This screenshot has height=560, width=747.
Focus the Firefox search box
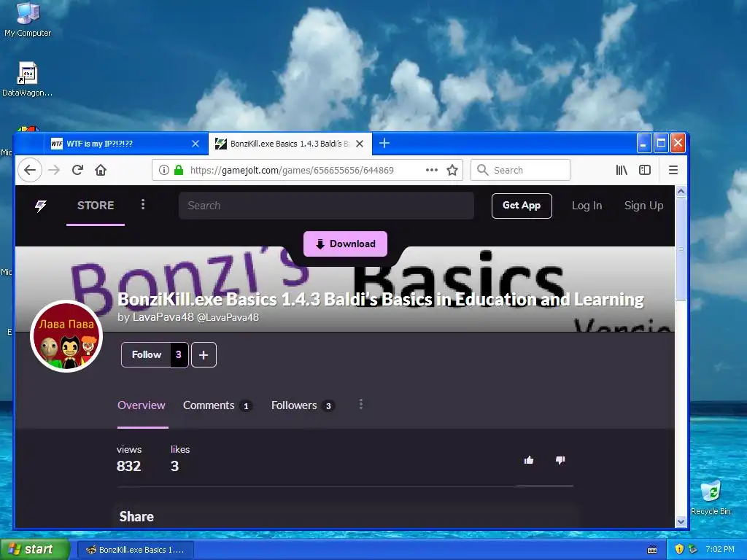520,170
